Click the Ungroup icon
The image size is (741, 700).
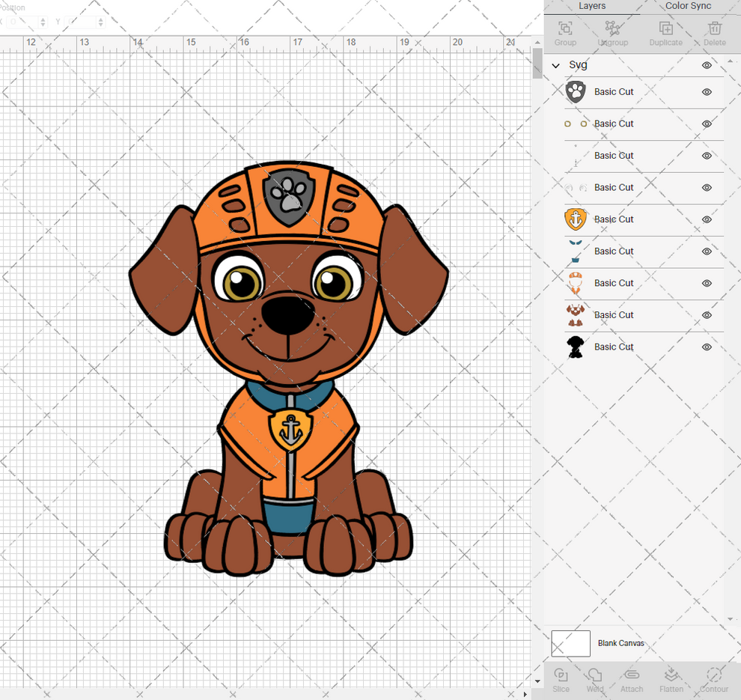pyautogui.click(x=614, y=30)
